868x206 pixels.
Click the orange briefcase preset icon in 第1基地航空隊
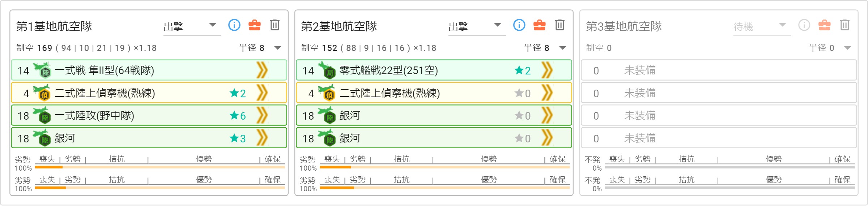pyautogui.click(x=255, y=25)
